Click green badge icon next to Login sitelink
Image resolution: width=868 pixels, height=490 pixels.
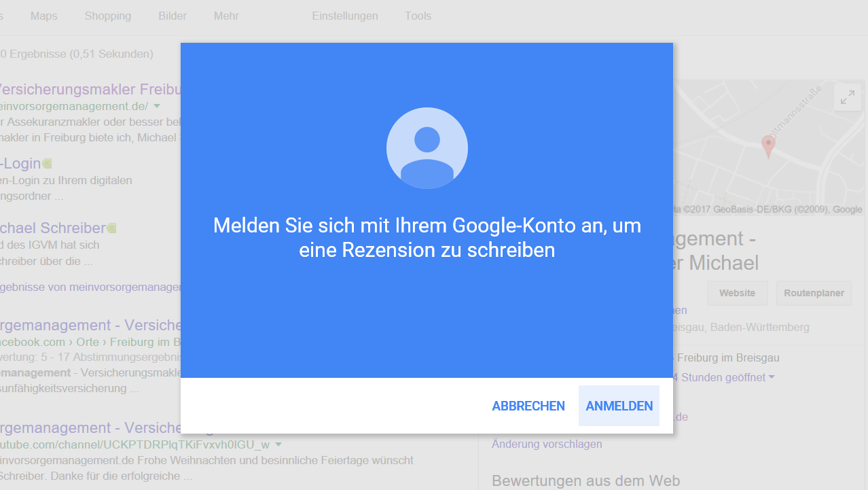[x=47, y=164]
